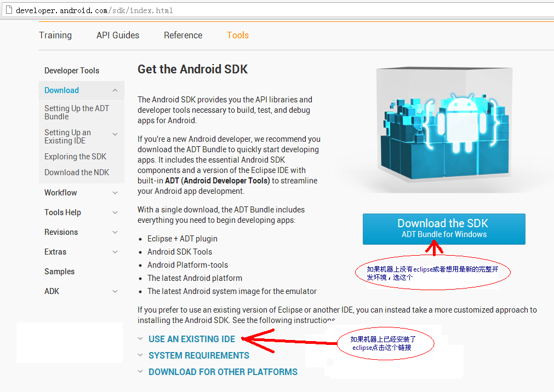Open the ADK section
Screen dimensions: 554x392
click(x=52, y=291)
